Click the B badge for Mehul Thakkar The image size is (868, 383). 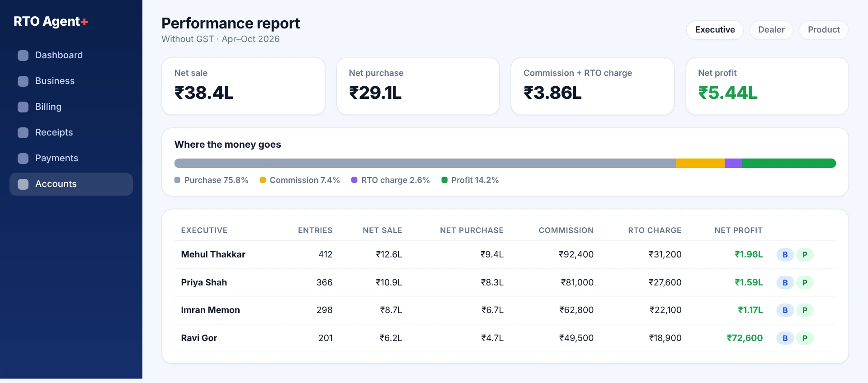785,254
